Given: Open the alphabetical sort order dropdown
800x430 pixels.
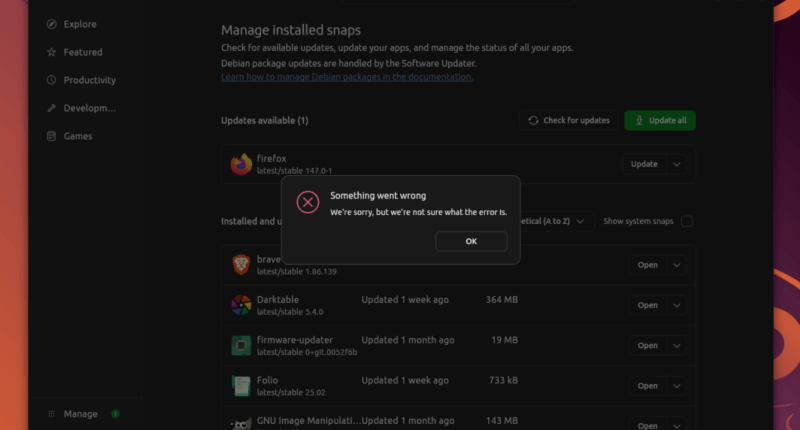Looking at the screenshot, I should pos(560,221).
